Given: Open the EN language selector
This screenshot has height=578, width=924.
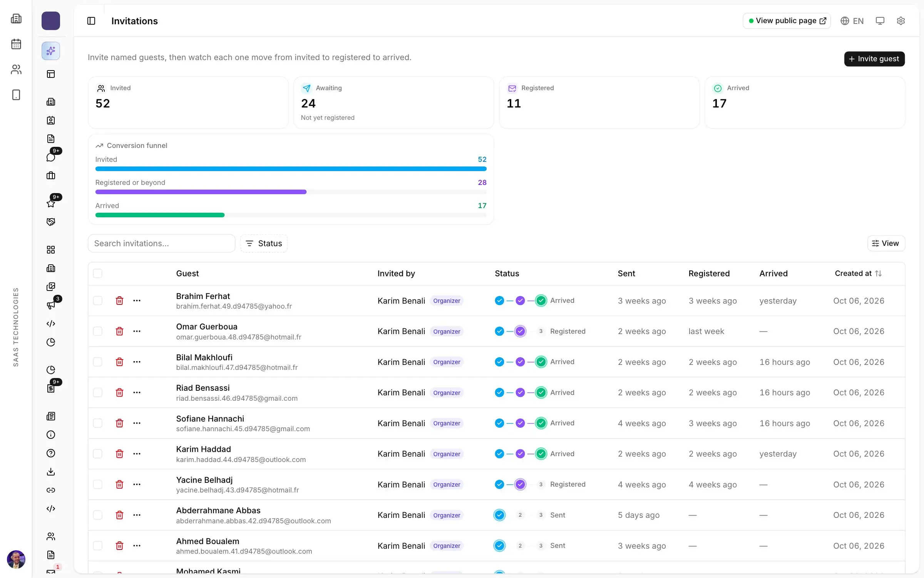Looking at the screenshot, I should [852, 21].
